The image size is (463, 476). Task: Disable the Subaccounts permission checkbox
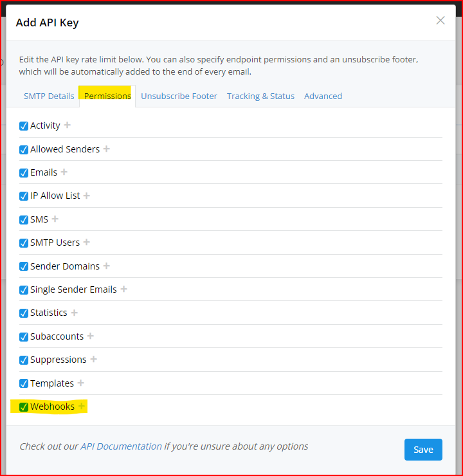[24, 336]
